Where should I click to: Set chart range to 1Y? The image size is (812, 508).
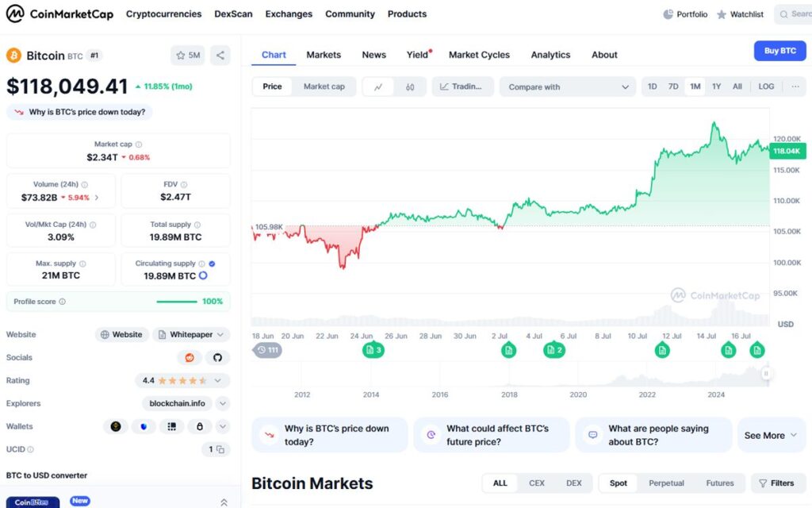pos(716,87)
